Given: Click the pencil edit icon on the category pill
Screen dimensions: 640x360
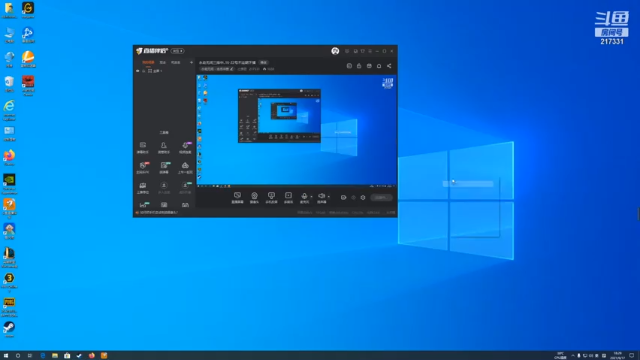Looking at the screenshot, I should (x=232, y=69).
